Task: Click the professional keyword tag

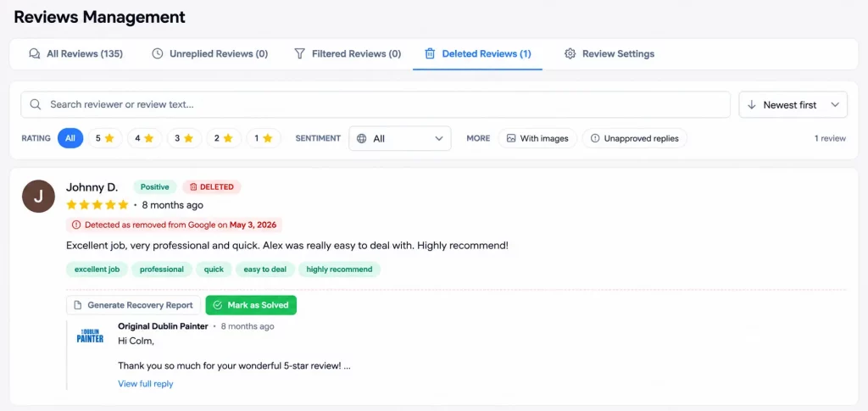Action: pyautogui.click(x=162, y=269)
